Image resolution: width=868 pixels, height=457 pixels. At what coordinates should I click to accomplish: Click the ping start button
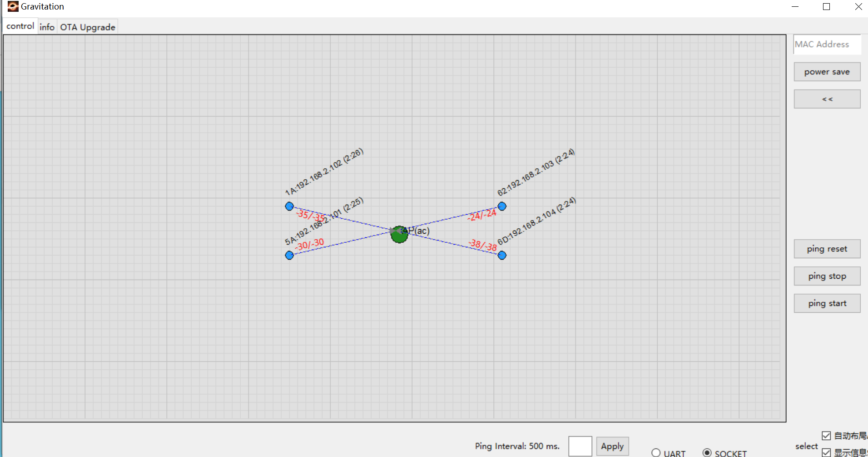coord(827,303)
